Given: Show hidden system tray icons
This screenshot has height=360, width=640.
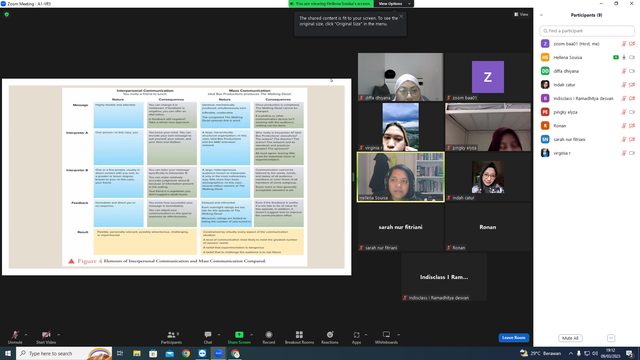Looking at the screenshot, I should tap(571, 353).
